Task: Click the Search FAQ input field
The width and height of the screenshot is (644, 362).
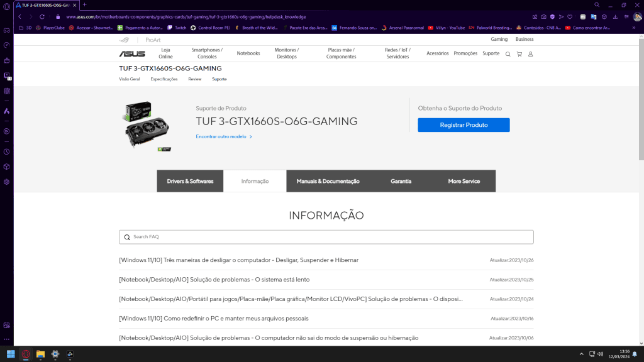Action: coord(326,237)
